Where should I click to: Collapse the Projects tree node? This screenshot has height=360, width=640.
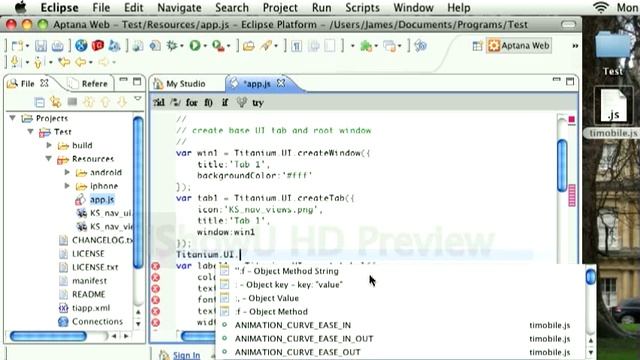coord(13,118)
